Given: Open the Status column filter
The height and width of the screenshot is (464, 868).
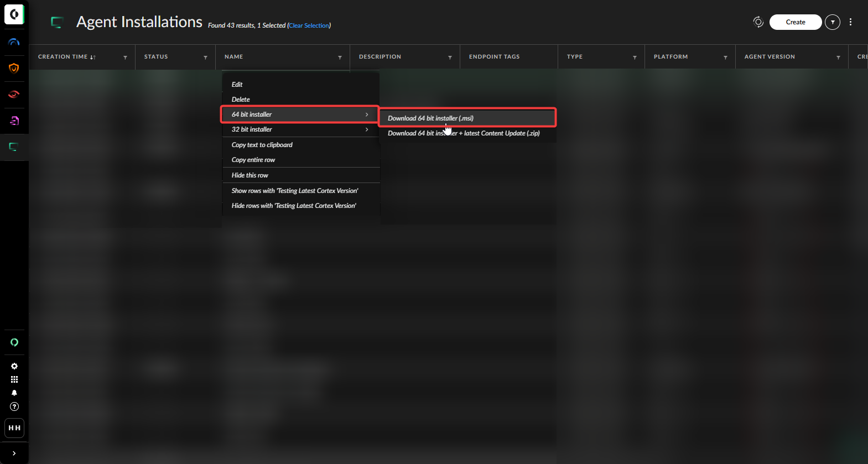Looking at the screenshot, I should (x=205, y=58).
